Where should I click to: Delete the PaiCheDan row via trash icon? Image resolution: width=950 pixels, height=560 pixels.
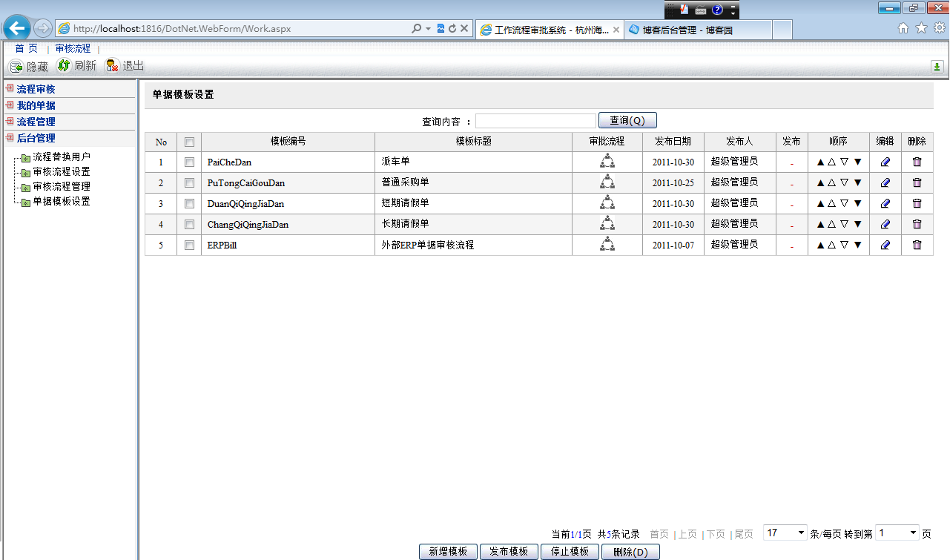click(917, 162)
